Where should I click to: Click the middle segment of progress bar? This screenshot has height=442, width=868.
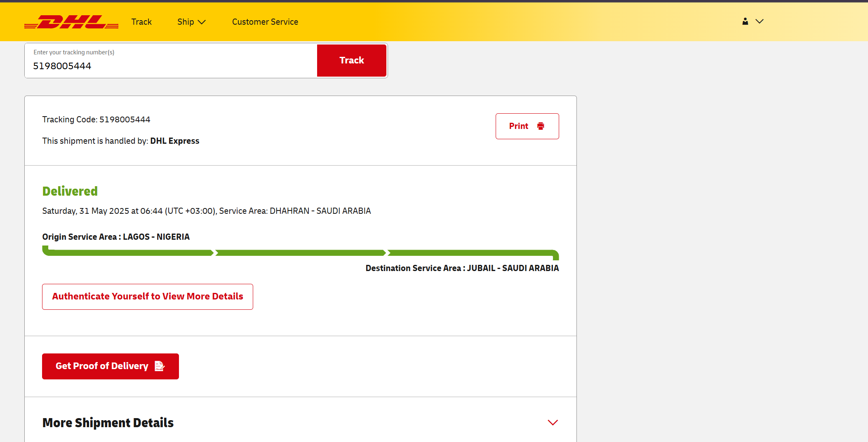point(301,253)
